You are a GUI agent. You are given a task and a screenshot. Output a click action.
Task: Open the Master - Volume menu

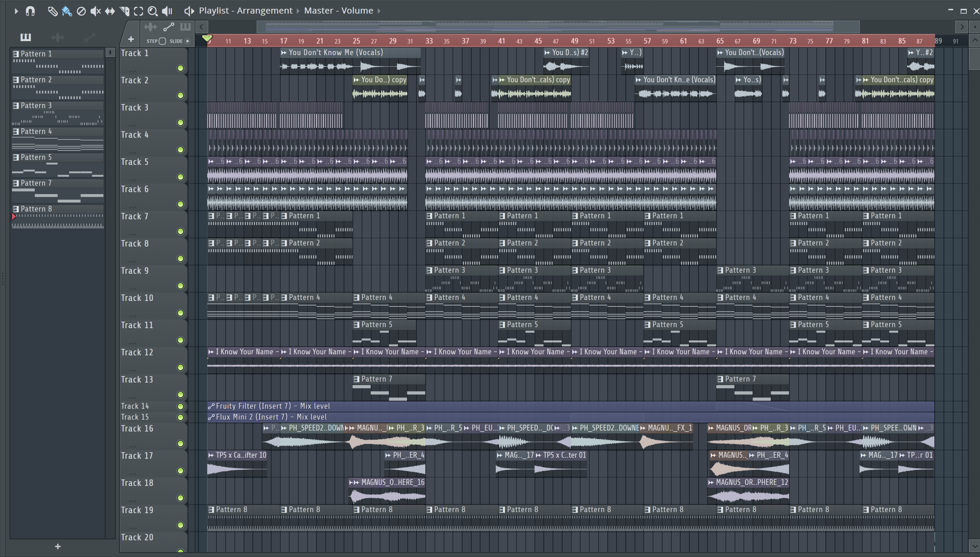tap(338, 11)
